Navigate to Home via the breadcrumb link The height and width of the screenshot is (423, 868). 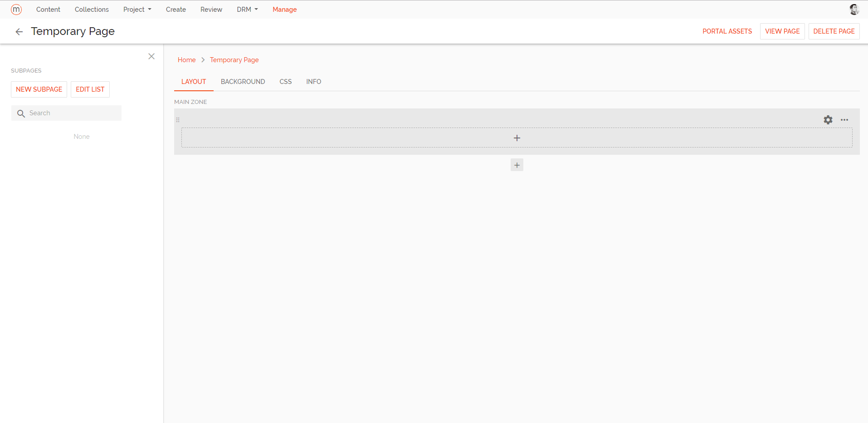[x=186, y=59]
